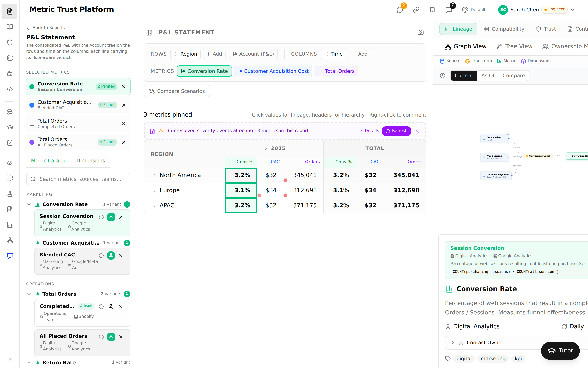This screenshot has width=588, height=368.
Task: Click the search metrics input field
Action: tap(78, 179)
